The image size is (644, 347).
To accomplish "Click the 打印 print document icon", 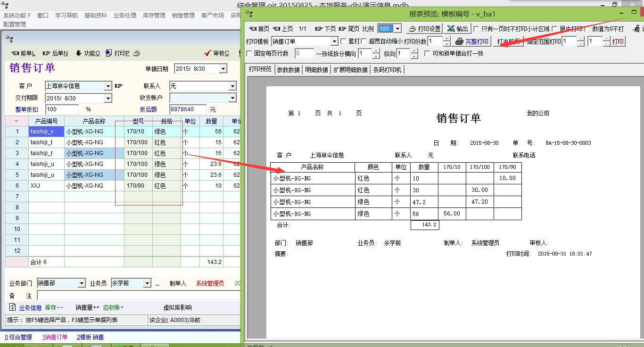I will pyautogui.click(x=109, y=53).
